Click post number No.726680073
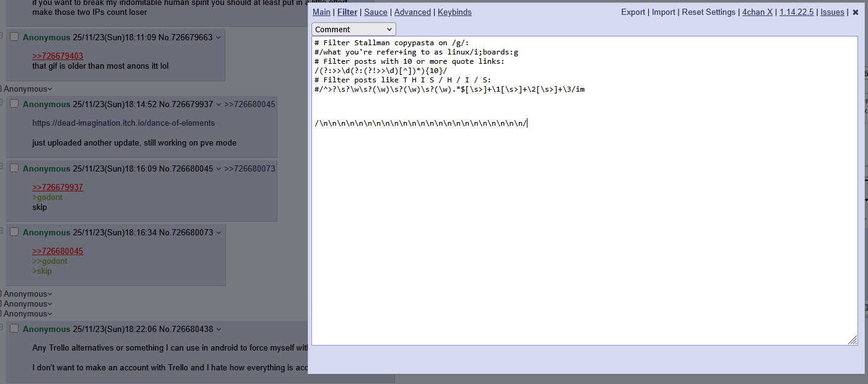The width and height of the screenshot is (868, 384). [186, 232]
